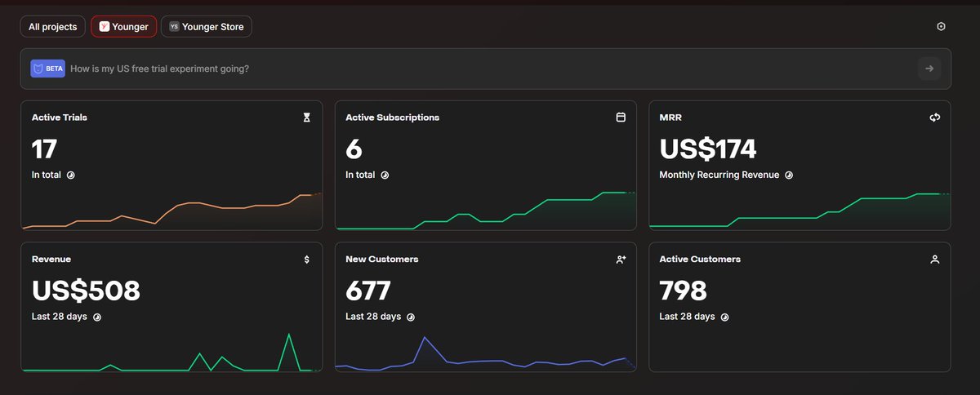Click the Revenue dollar sign icon
Image resolution: width=980 pixels, height=395 pixels.
[x=307, y=260]
